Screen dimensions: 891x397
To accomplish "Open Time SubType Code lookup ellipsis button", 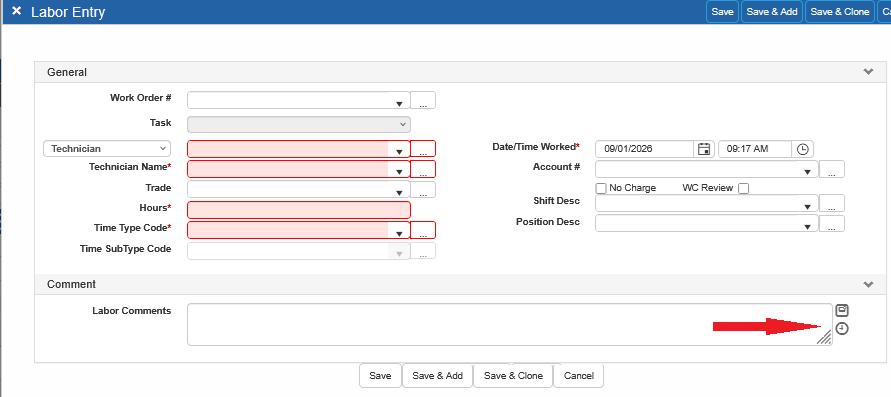I will [423, 250].
